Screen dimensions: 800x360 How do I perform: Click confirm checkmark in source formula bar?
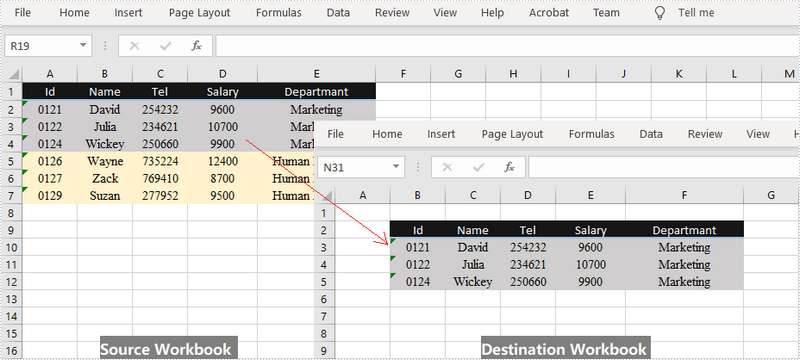tap(165, 46)
